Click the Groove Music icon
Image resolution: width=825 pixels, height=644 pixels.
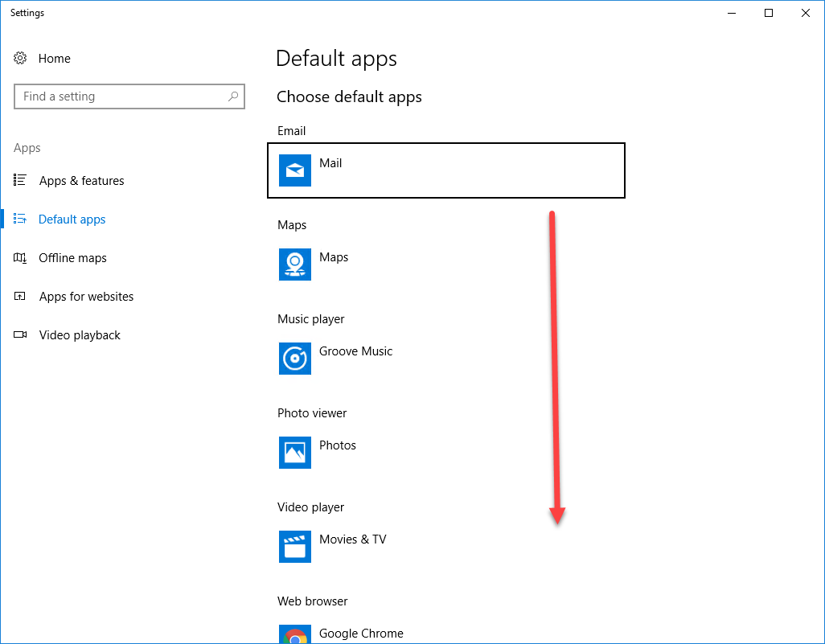(294, 359)
